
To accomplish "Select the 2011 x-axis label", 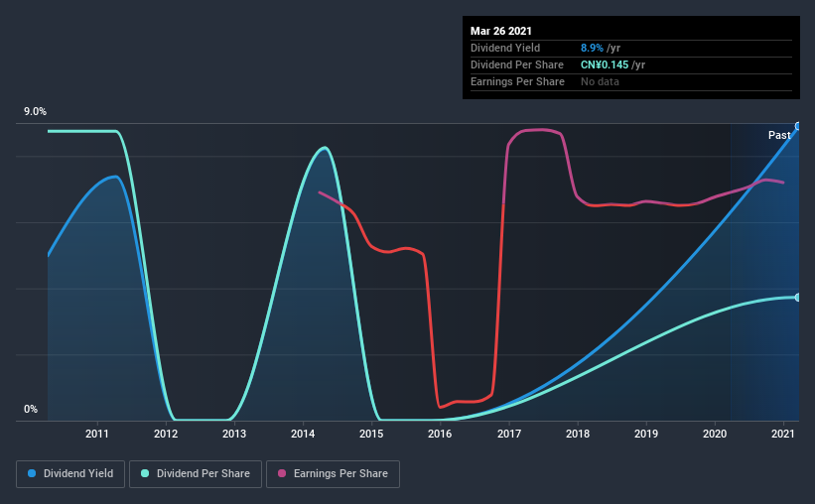I will [96, 434].
